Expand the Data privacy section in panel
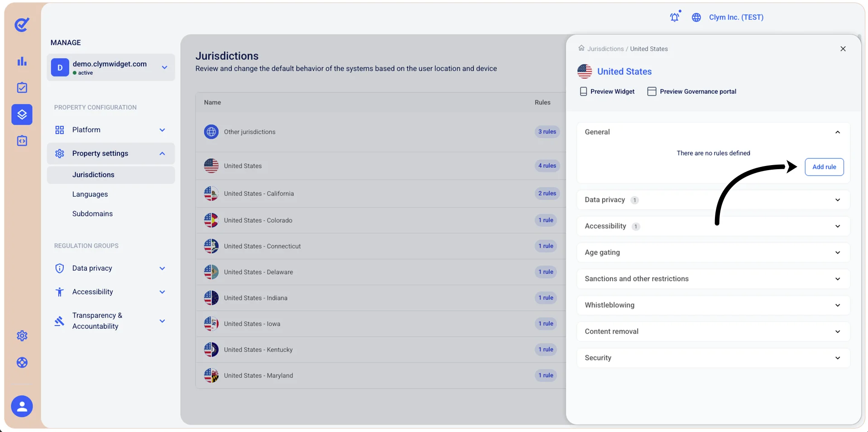 (713, 200)
